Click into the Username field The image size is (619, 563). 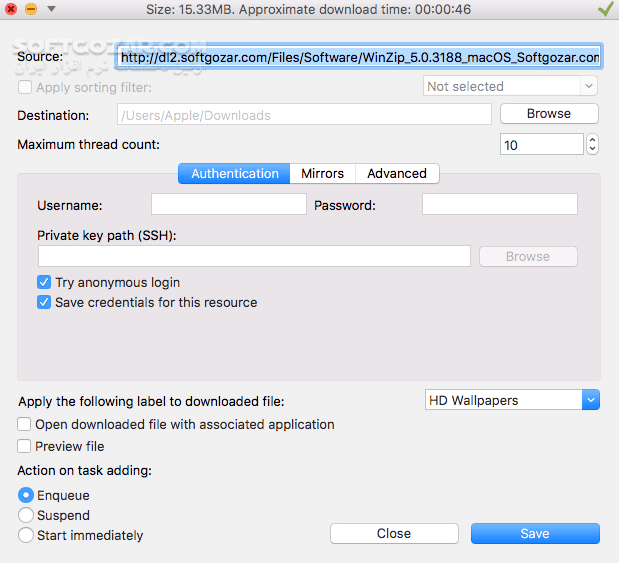coord(228,205)
